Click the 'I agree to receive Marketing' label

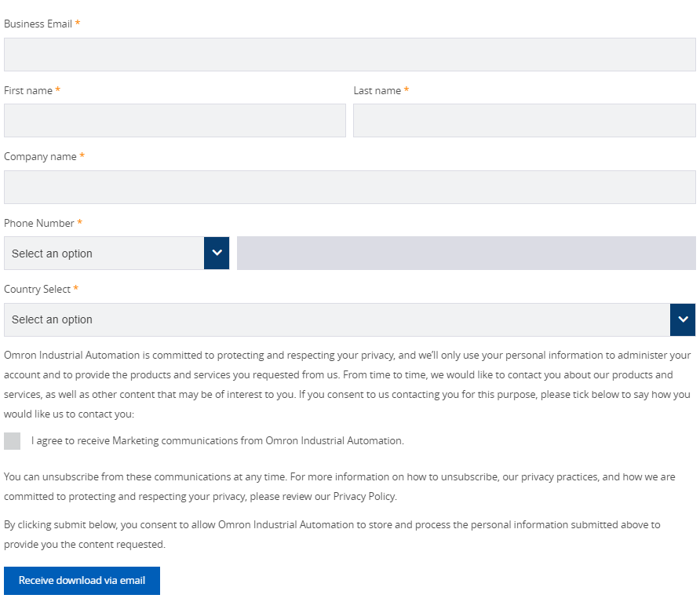pyautogui.click(x=217, y=441)
